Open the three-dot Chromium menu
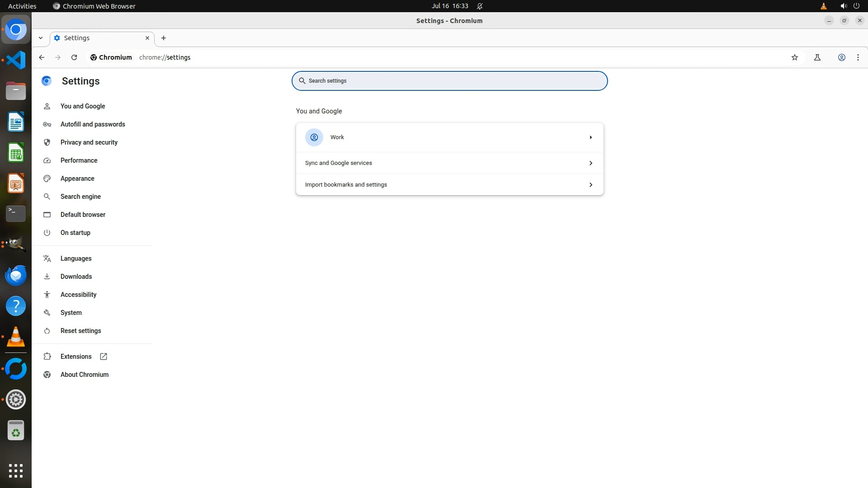Viewport: 868px width, 488px height. point(858,57)
